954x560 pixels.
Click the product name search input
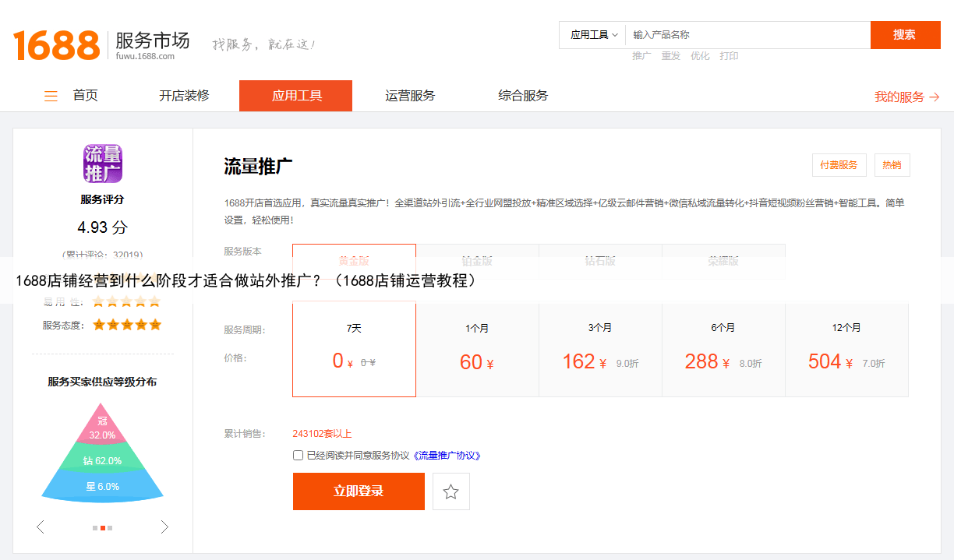click(x=747, y=35)
